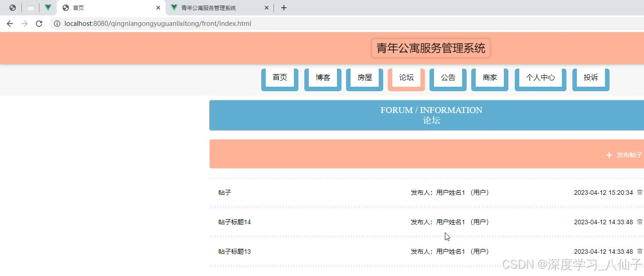Go to 个人中心
Screen dimensions: 644x276
coord(540,77)
